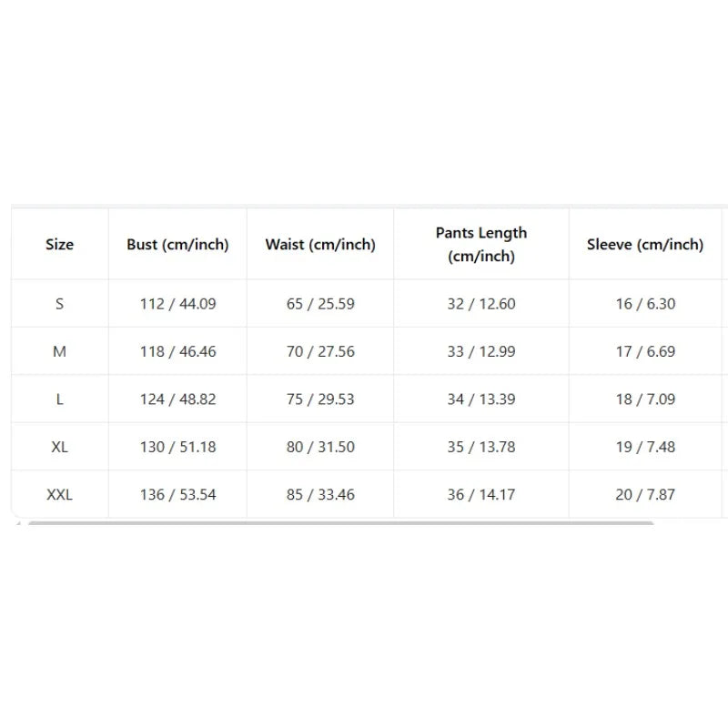Click the horizontal scrollbar below the table
This screenshot has width=728, height=728.
[x=340, y=522]
